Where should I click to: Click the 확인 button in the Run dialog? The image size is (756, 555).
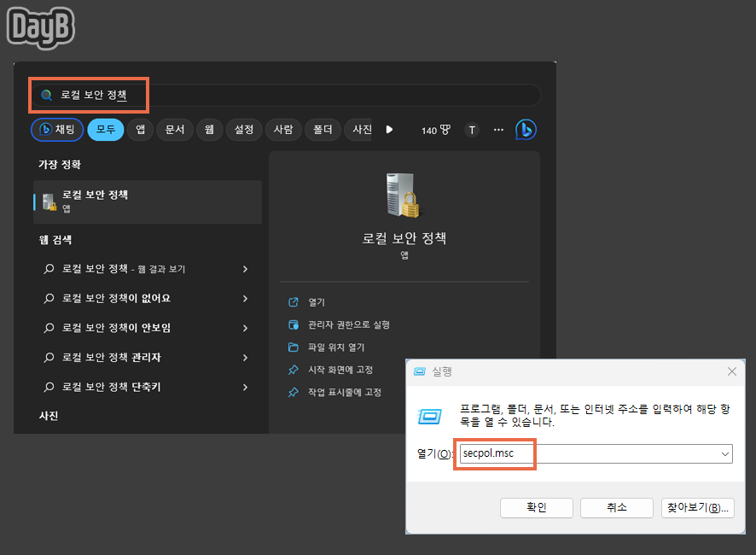536,507
